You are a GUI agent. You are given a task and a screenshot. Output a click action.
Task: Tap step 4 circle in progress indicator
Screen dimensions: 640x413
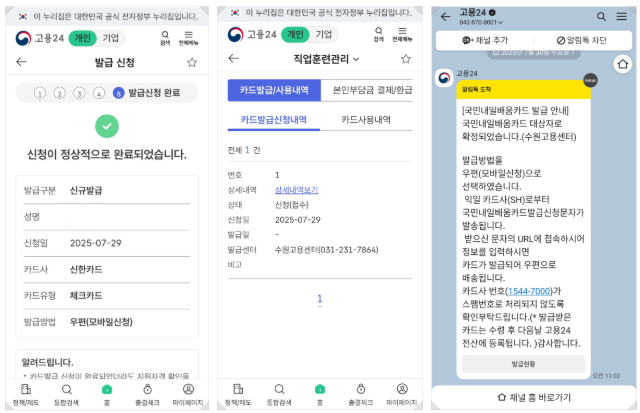point(99,93)
